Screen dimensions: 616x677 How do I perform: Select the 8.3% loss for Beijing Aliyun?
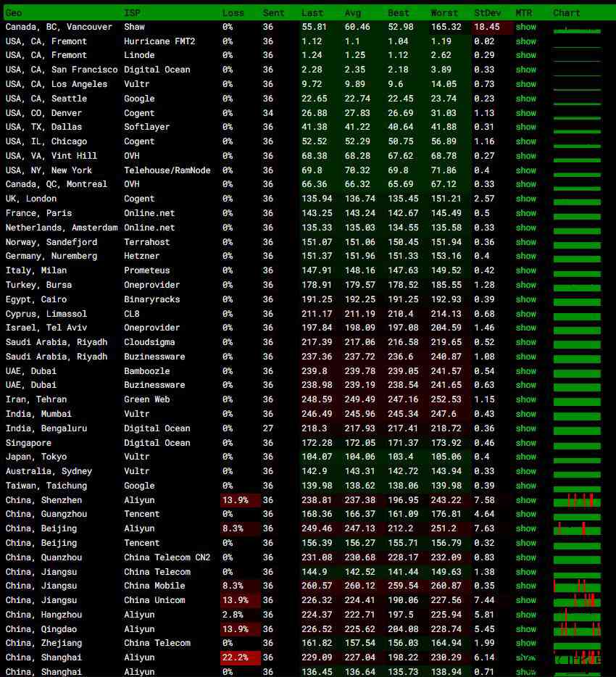[x=233, y=528]
